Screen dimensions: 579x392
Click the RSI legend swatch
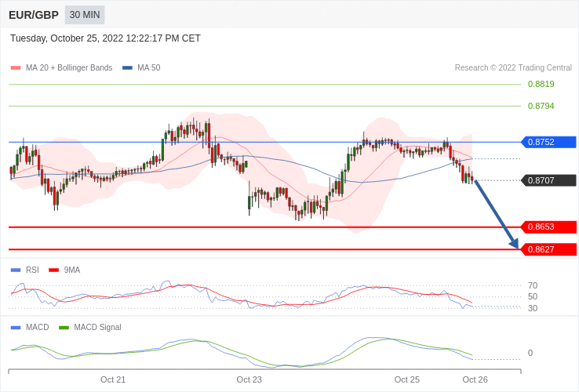click(16, 270)
